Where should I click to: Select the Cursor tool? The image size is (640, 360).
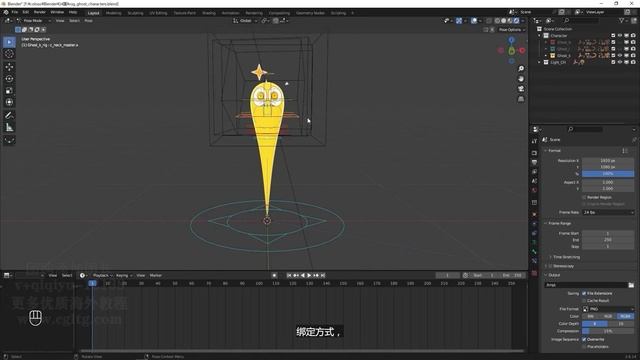pyautogui.click(x=9, y=54)
